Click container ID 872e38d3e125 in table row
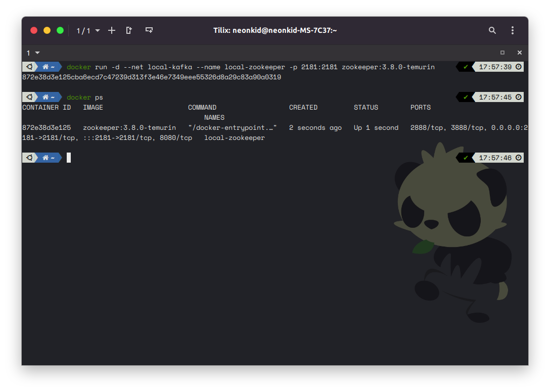Image resolution: width=550 pixels, height=392 pixels. click(x=47, y=128)
